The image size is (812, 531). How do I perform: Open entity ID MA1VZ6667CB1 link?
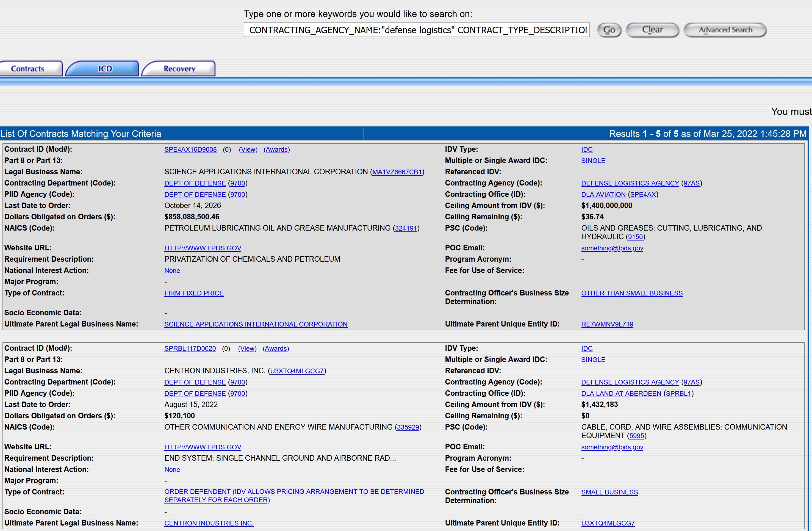397,172
